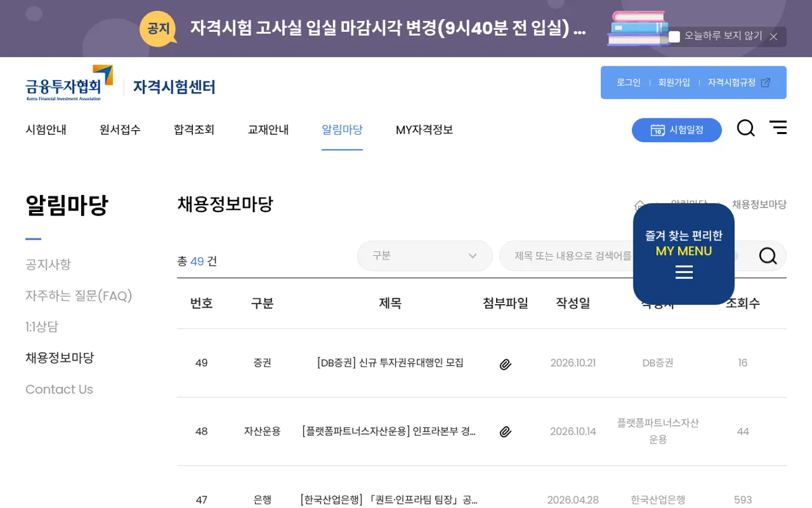Click the 회원가입 link

[x=674, y=83]
